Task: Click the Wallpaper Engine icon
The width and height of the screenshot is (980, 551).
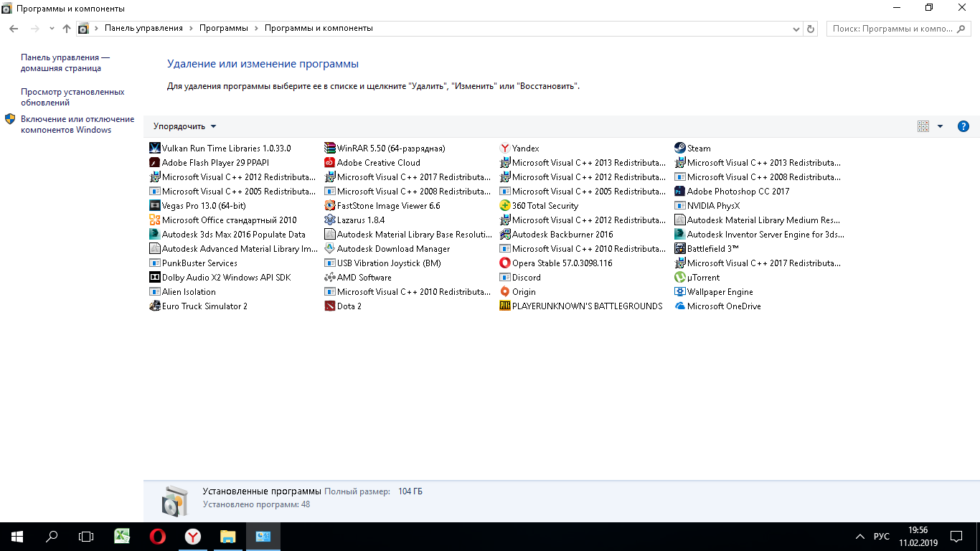Action: click(x=680, y=292)
